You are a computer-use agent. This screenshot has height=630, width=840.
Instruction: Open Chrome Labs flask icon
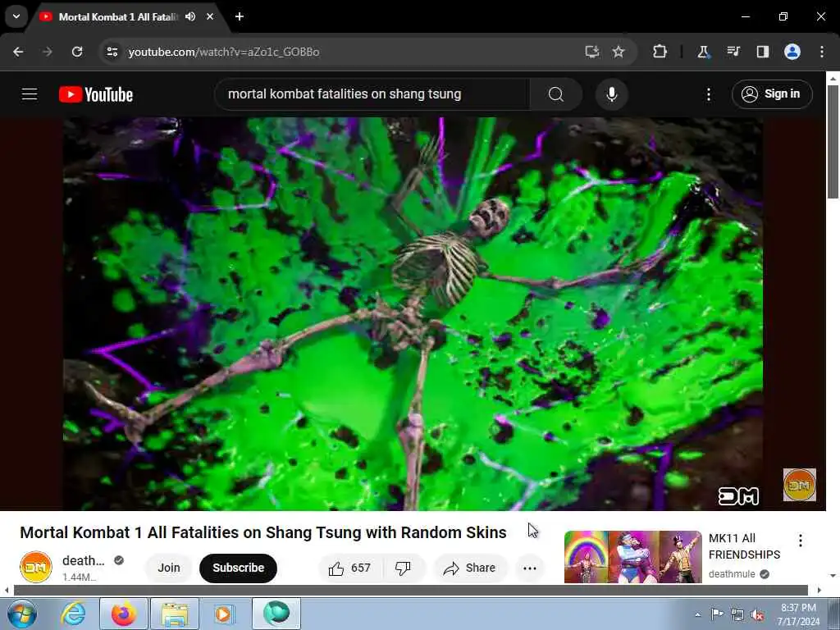[703, 52]
